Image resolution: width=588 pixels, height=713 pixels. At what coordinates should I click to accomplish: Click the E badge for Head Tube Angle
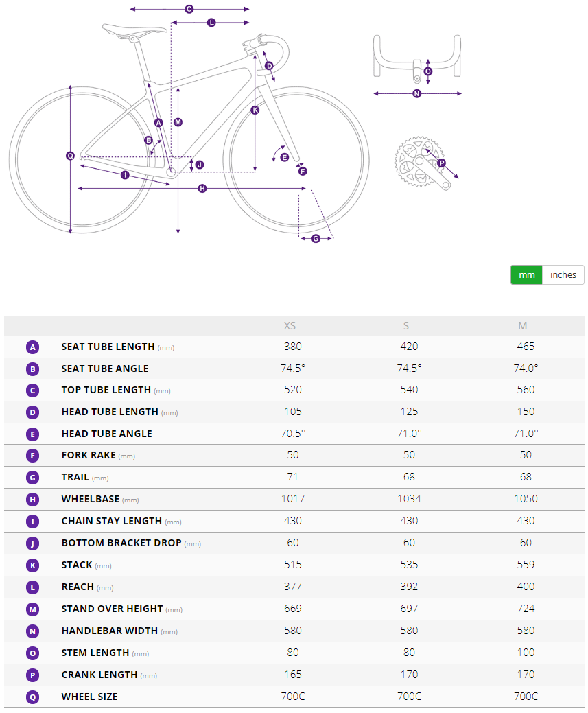pyautogui.click(x=33, y=434)
